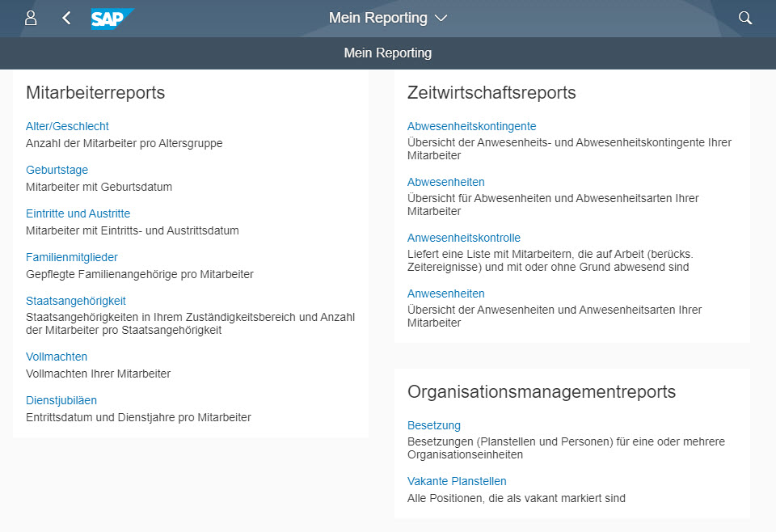Go back with the left arrow

coord(66,19)
